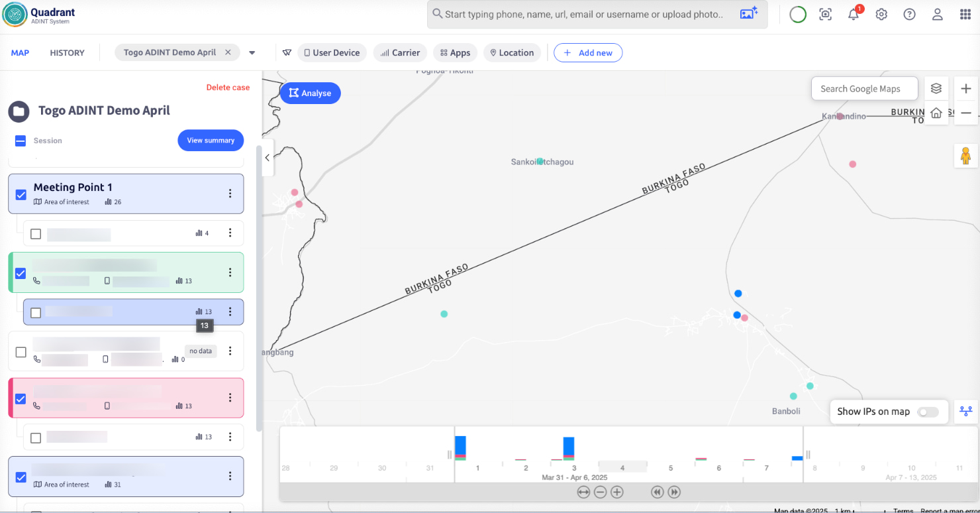Click the map home icon
The height and width of the screenshot is (513, 980).
pos(936,113)
